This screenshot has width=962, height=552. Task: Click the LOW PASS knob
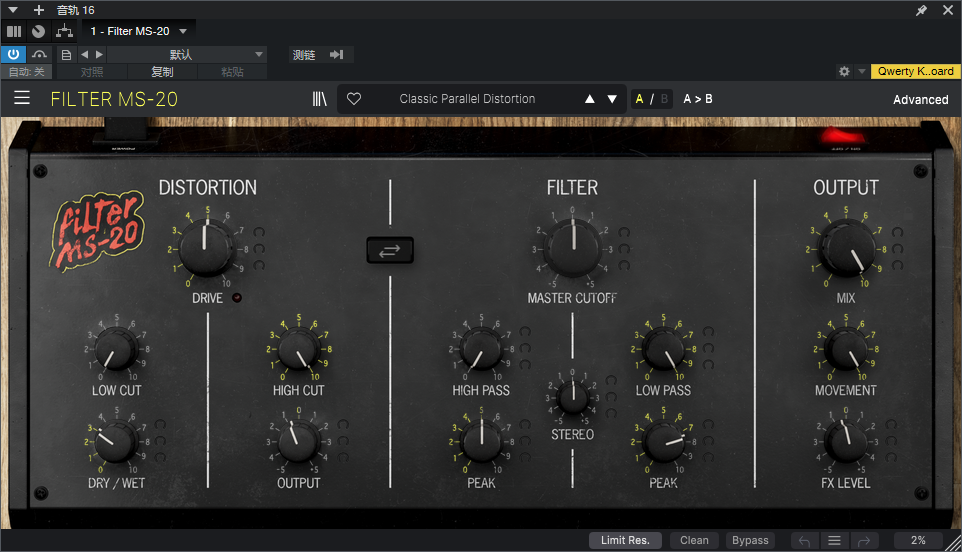click(x=664, y=348)
